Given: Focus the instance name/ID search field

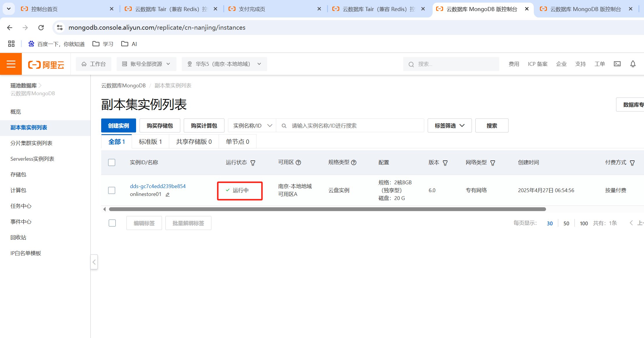Looking at the screenshot, I should pyautogui.click(x=350, y=125).
